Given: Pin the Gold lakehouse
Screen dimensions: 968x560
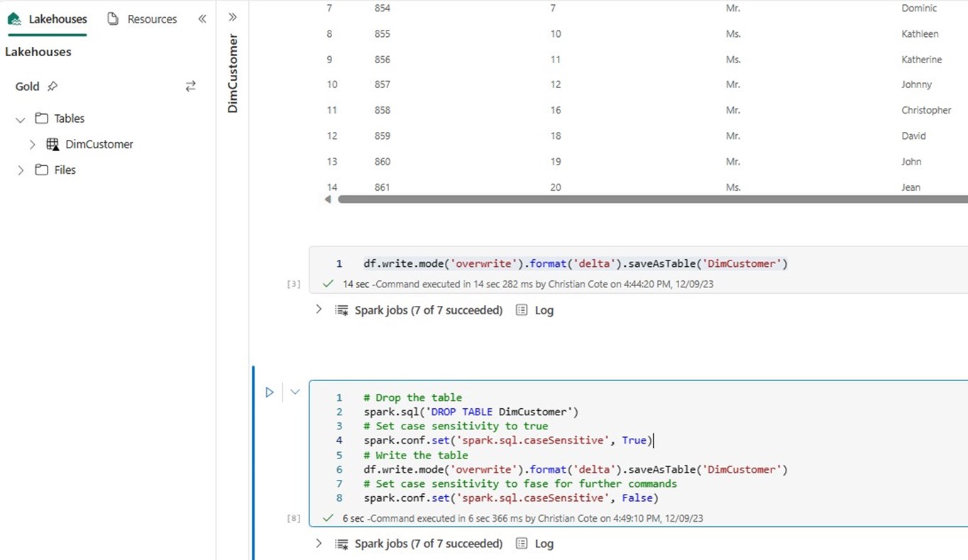Looking at the screenshot, I should point(53,87).
